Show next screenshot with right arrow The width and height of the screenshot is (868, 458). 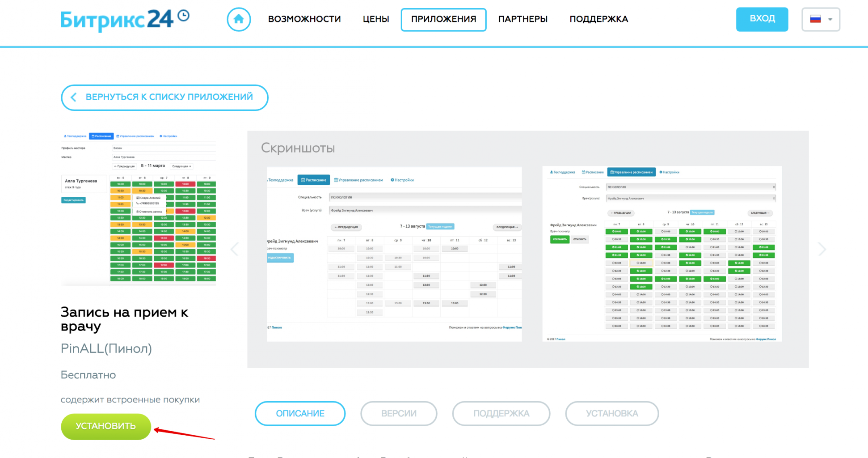(822, 249)
